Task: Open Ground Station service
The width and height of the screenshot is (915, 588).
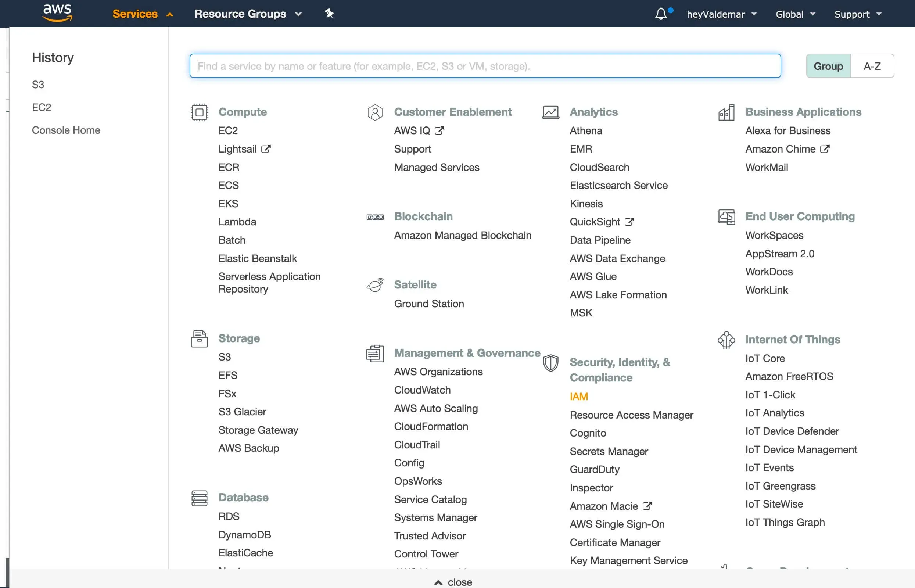Action: (x=429, y=304)
